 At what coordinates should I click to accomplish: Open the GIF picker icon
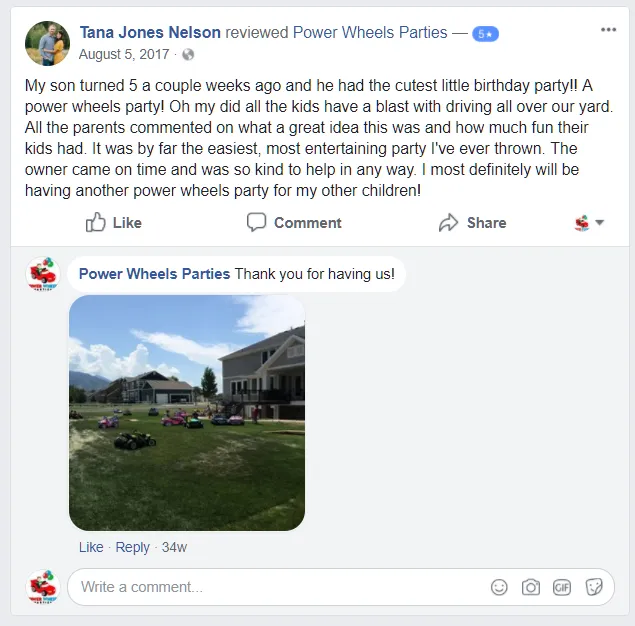pos(562,587)
